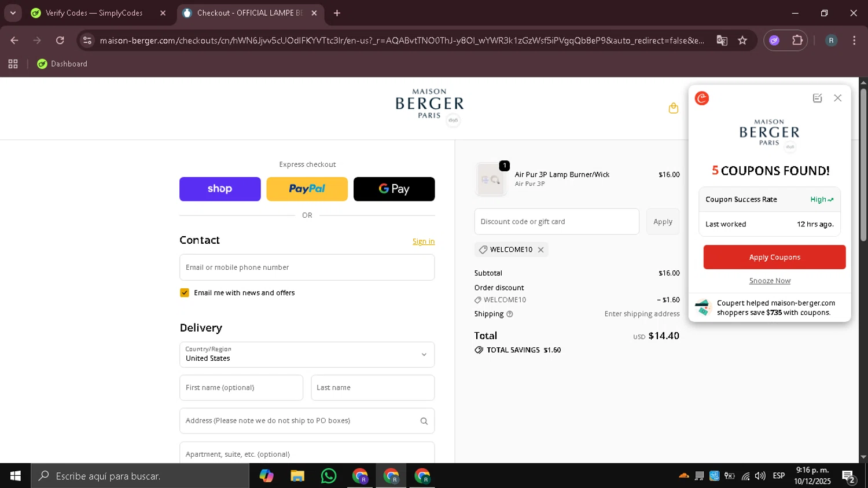The height and width of the screenshot is (488, 868).
Task: Open the shopping bag cart icon
Action: [x=673, y=108]
